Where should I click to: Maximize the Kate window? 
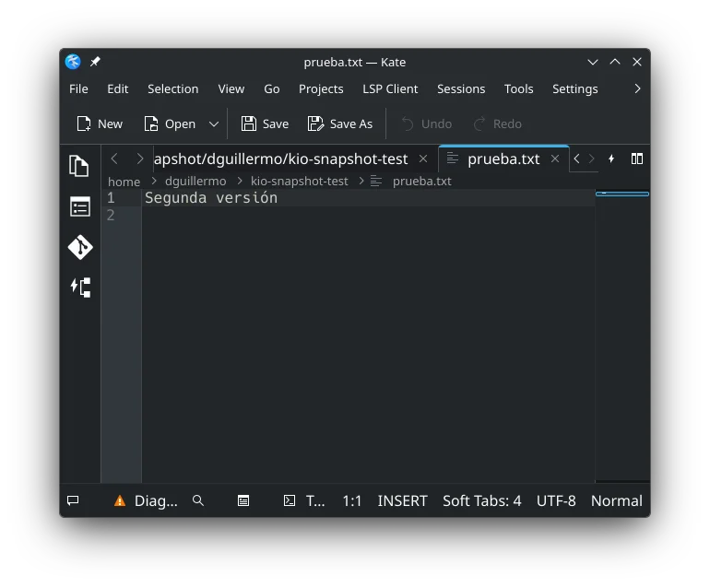click(615, 62)
